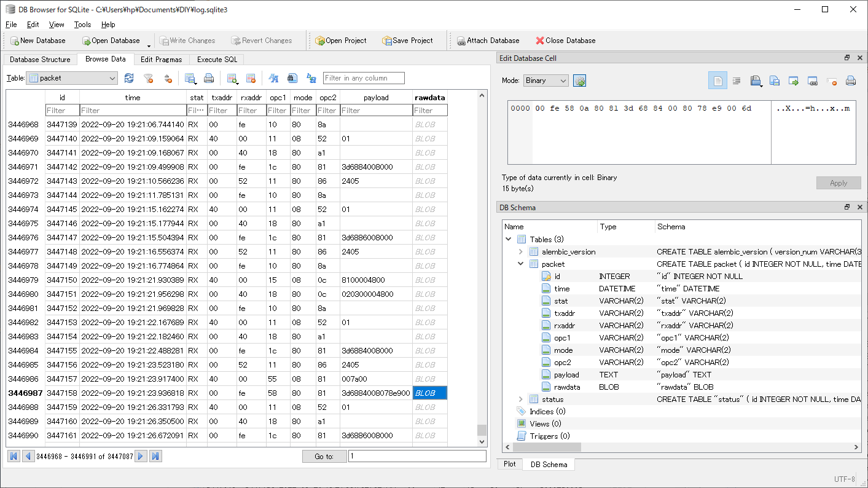
Task: Float the Edit Database Cell panel
Action: coord(847,58)
